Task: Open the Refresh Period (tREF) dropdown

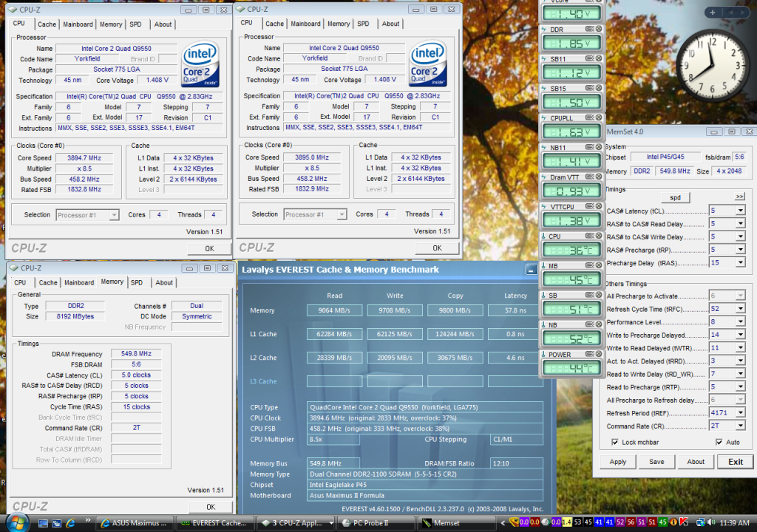Action: click(x=740, y=413)
